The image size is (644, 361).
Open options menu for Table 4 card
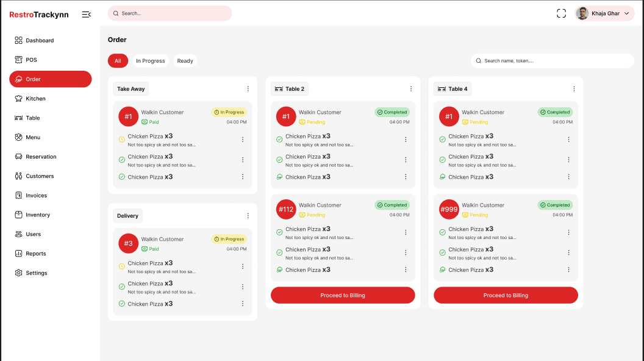click(x=573, y=88)
